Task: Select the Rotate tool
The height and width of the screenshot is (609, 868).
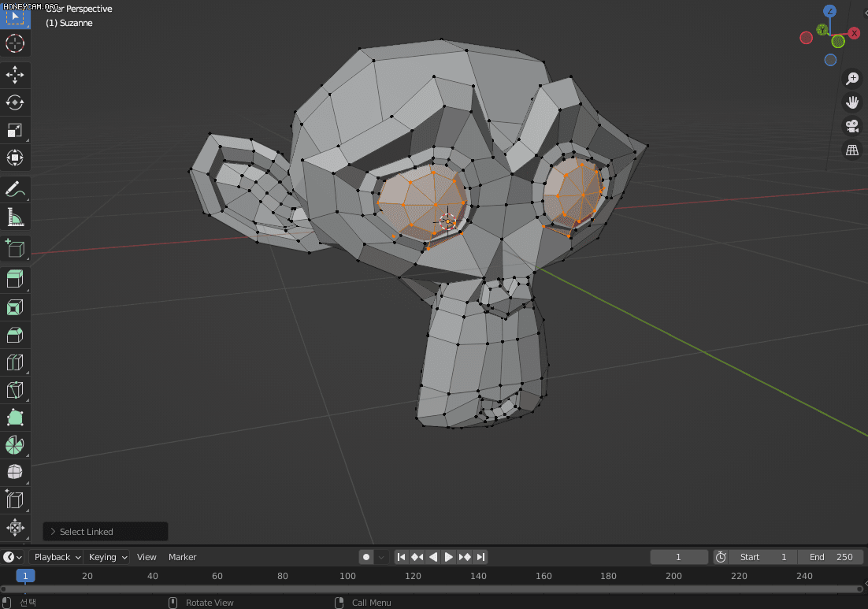Action: click(15, 102)
